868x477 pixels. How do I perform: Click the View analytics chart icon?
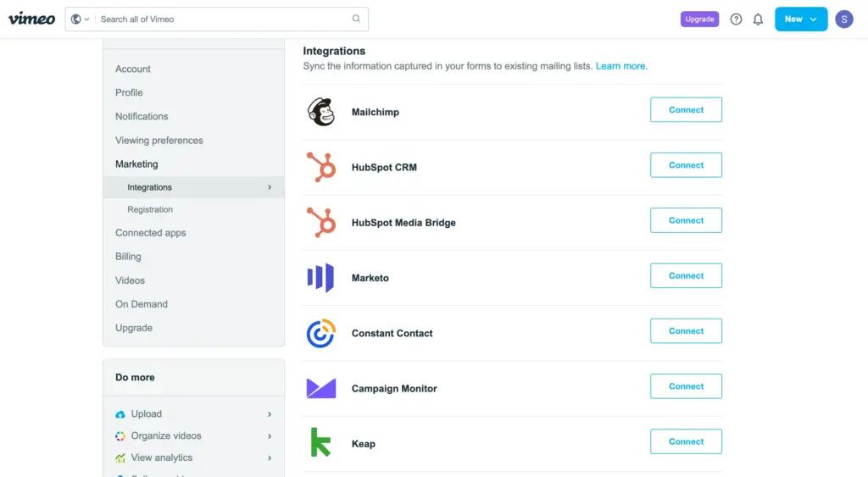pyautogui.click(x=120, y=458)
